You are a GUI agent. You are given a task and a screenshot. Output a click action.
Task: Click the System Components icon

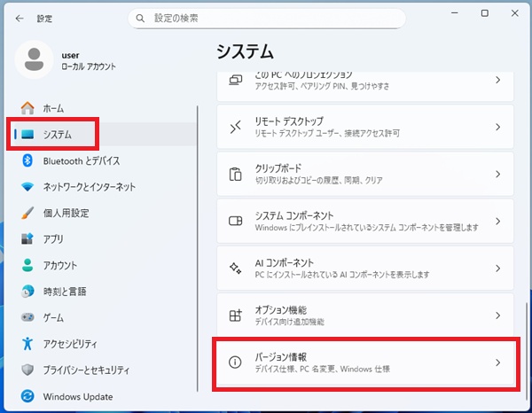236,221
